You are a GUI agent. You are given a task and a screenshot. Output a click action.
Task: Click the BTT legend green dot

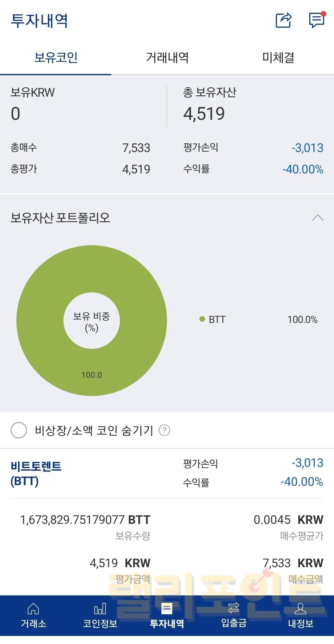202,319
